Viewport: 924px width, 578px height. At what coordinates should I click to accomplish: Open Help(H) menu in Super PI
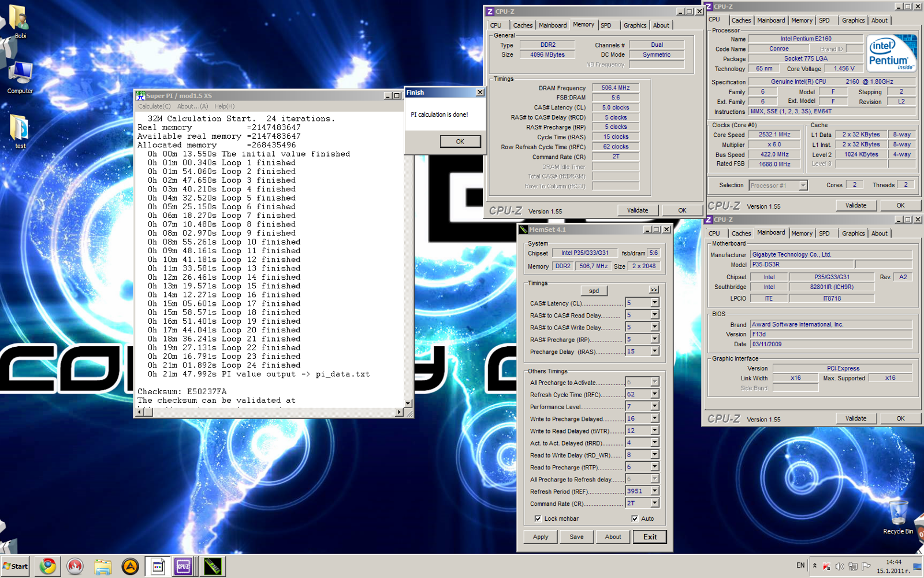click(224, 106)
